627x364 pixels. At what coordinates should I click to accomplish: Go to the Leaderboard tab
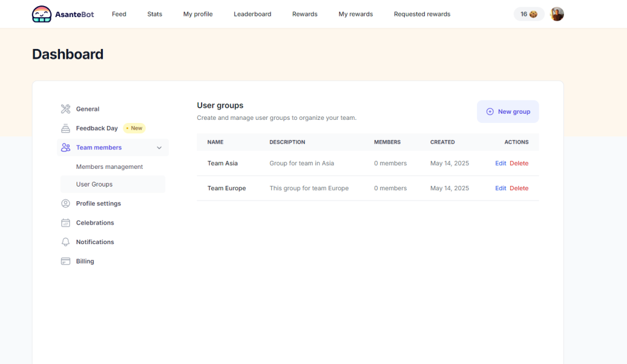[x=252, y=14]
